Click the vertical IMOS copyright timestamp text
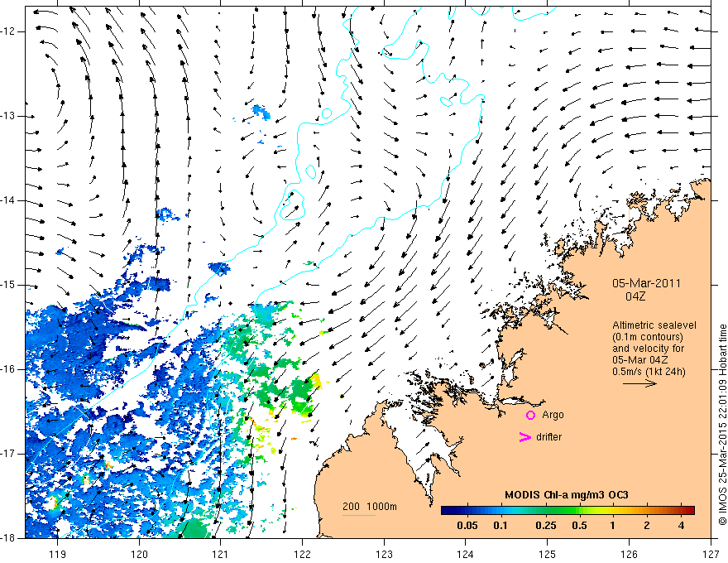 click(x=722, y=425)
